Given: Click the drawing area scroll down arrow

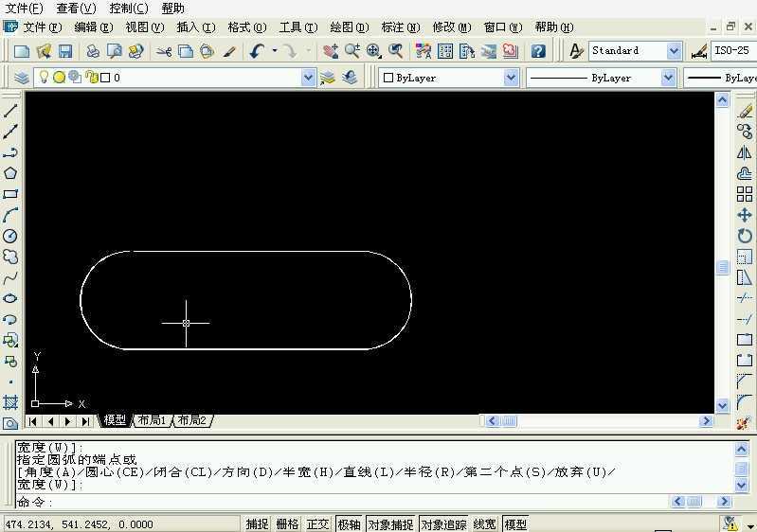Looking at the screenshot, I should point(722,406).
